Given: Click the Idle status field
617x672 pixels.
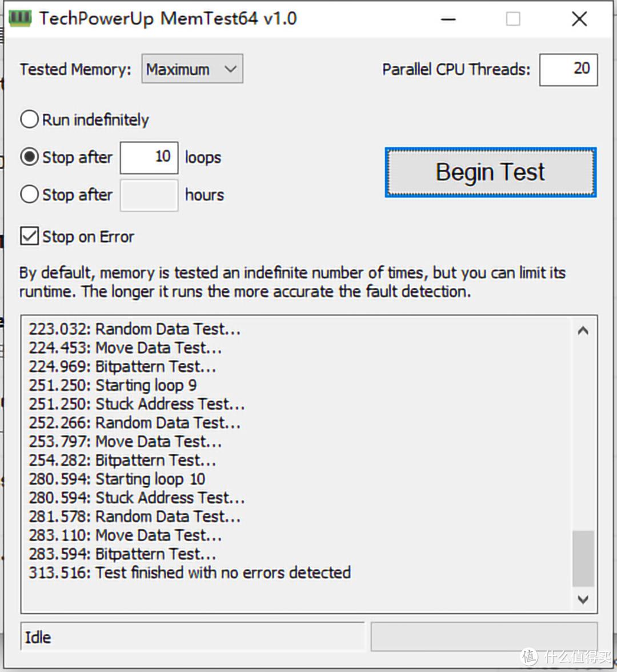Looking at the screenshot, I should click(x=192, y=637).
